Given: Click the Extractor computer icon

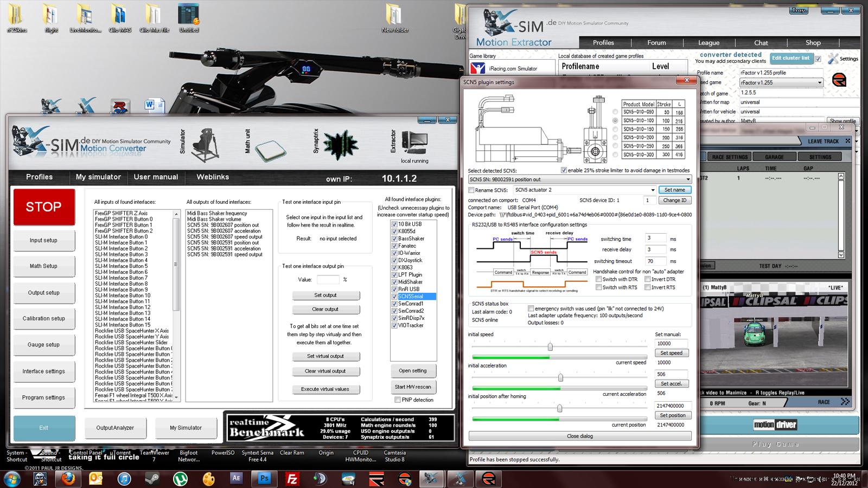Looking at the screenshot, I should [414, 142].
